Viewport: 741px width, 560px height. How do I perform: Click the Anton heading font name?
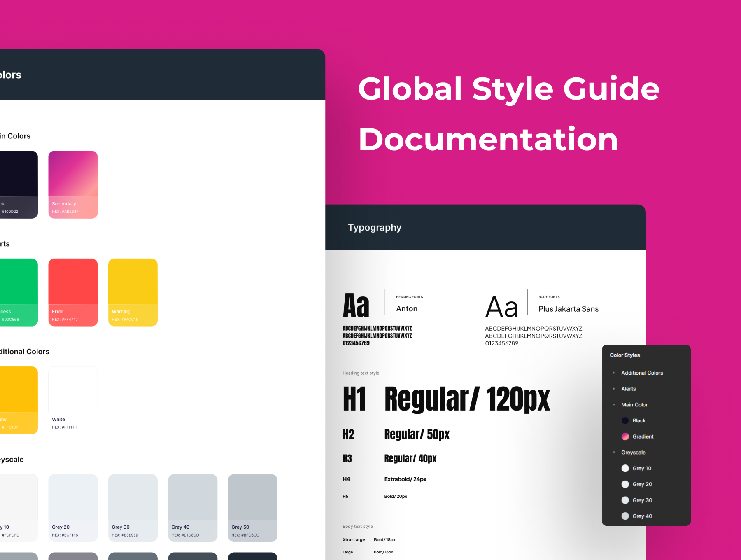(x=407, y=309)
